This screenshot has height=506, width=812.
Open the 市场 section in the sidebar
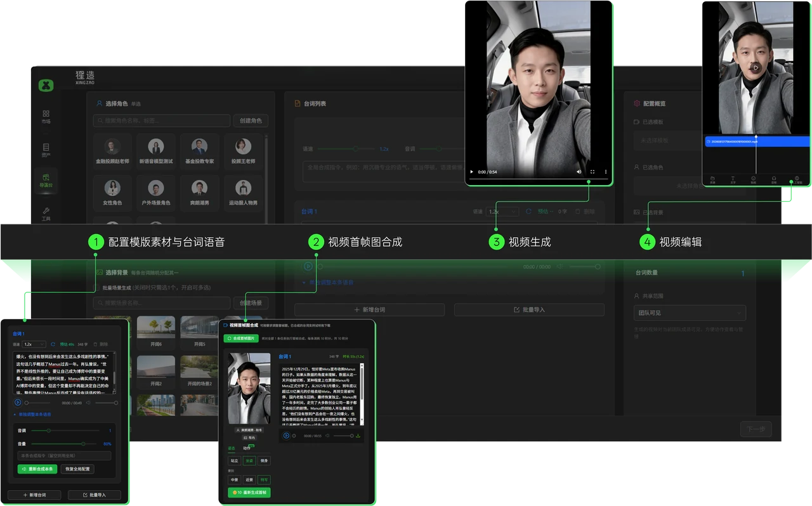tap(46, 117)
